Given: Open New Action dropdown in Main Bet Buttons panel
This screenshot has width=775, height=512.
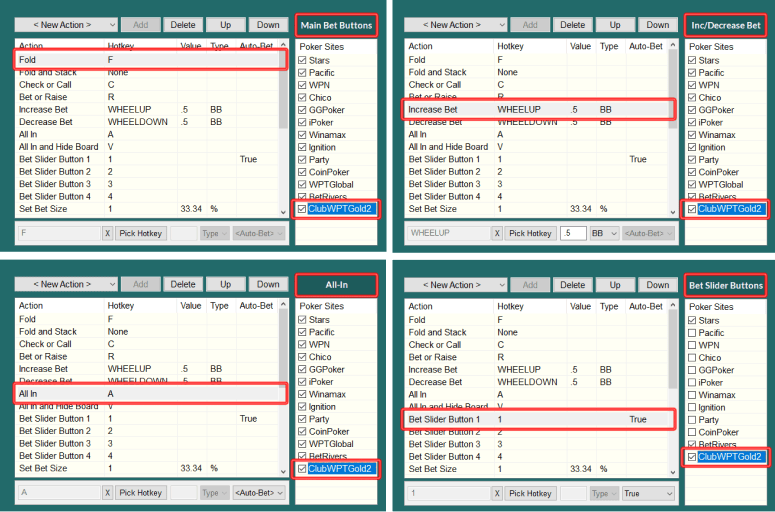Looking at the screenshot, I should [x=67, y=25].
